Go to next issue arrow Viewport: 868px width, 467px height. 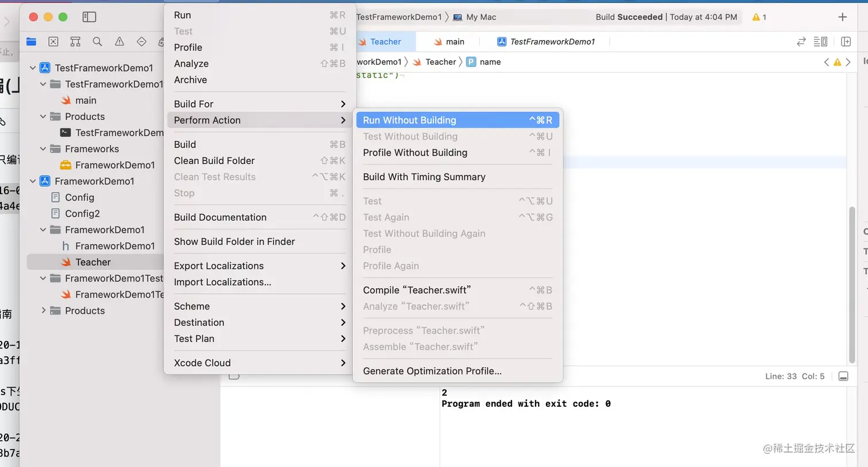point(848,62)
